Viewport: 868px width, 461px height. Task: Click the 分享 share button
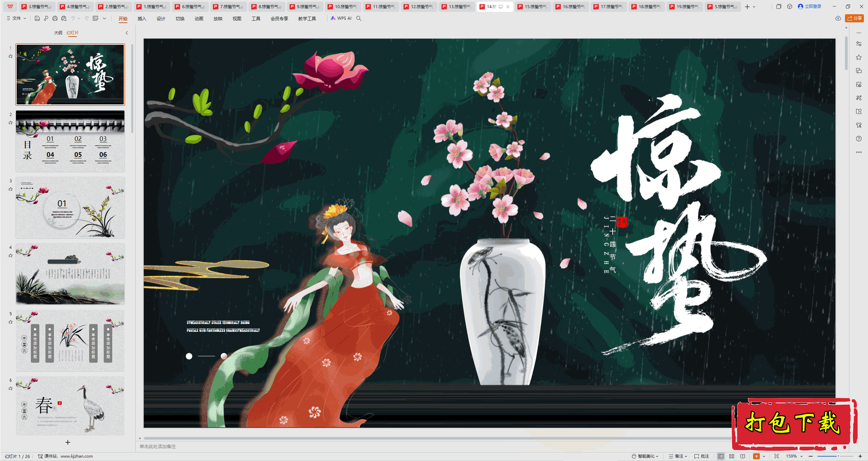tap(854, 18)
